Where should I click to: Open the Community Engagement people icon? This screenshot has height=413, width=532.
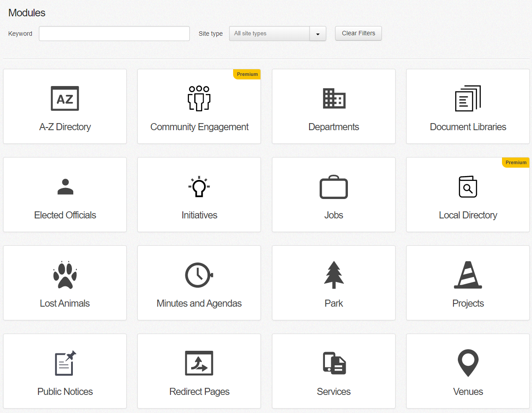tap(199, 98)
